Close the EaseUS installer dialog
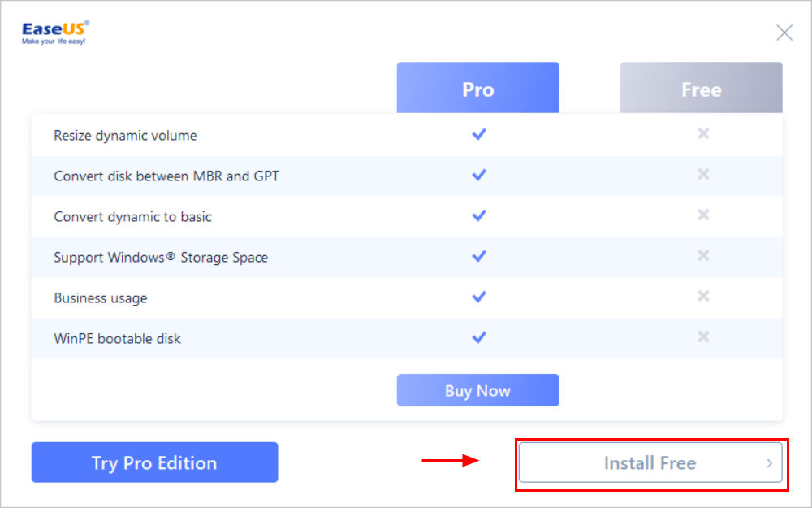This screenshot has width=812, height=508. pyautogui.click(x=784, y=33)
